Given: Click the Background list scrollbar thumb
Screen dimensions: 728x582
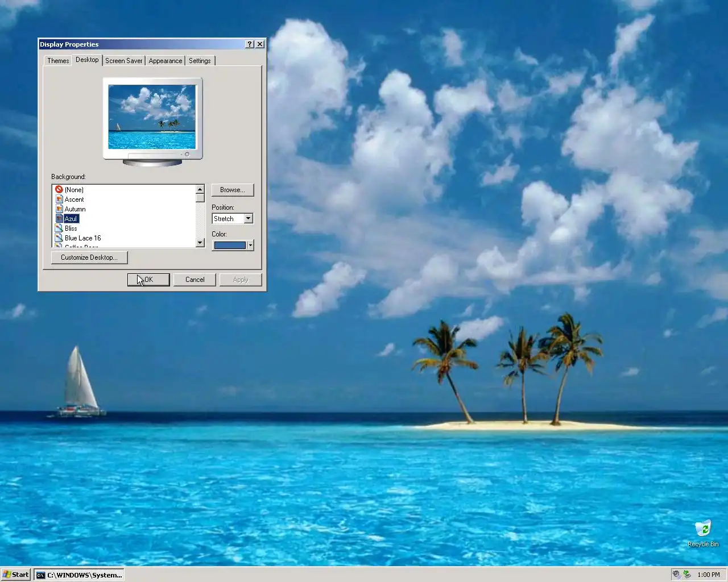Looking at the screenshot, I should [x=200, y=198].
